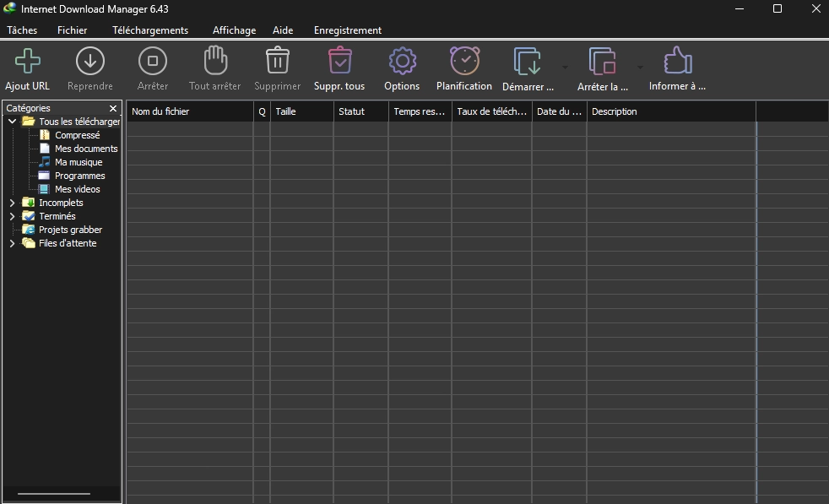Click the Arrêter la queue icon

tap(602, 61)
